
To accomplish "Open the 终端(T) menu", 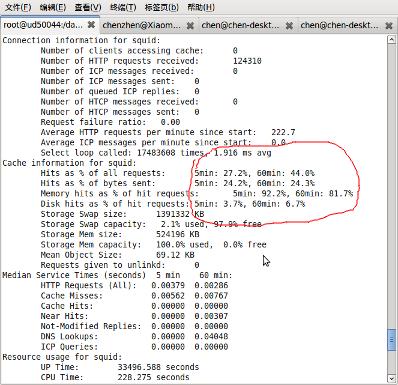I will tap(123, 7).
